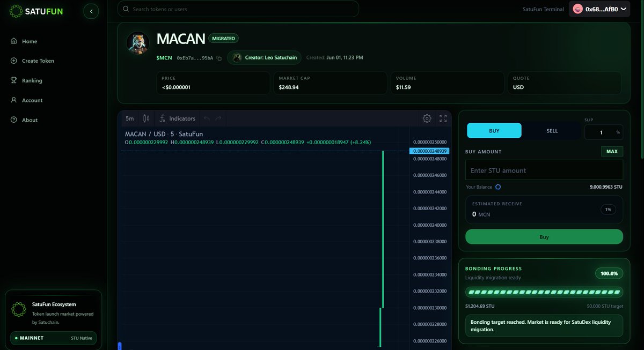Click the 50,000 STU target text
The image size is (644, 350).
tap(605, 307)
